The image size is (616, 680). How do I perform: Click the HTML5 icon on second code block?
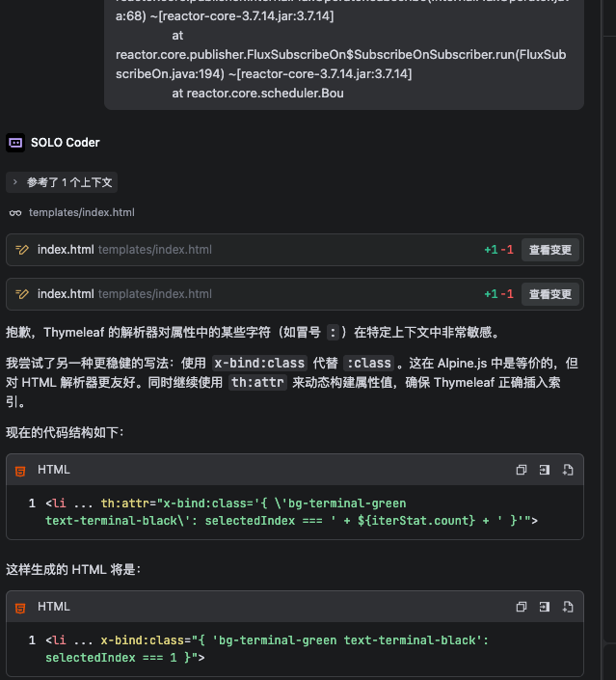point(20,607)
